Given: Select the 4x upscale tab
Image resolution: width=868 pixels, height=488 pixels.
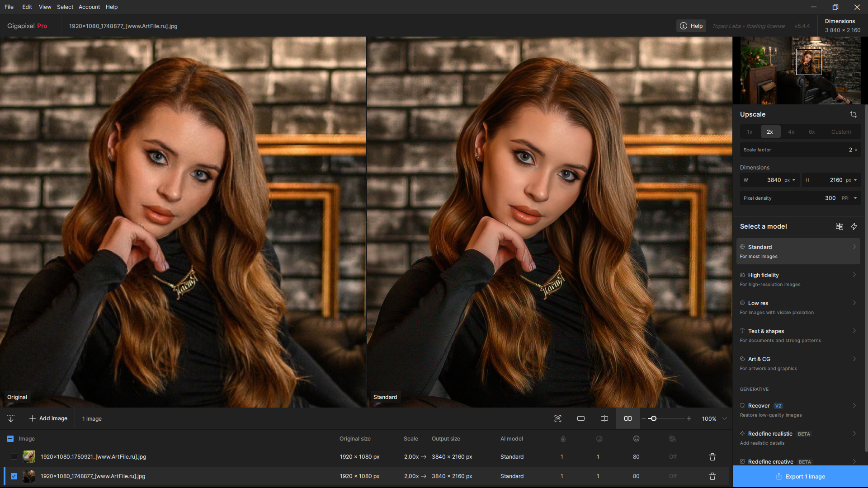Looking at the screenshot, I should click(791, 132).
